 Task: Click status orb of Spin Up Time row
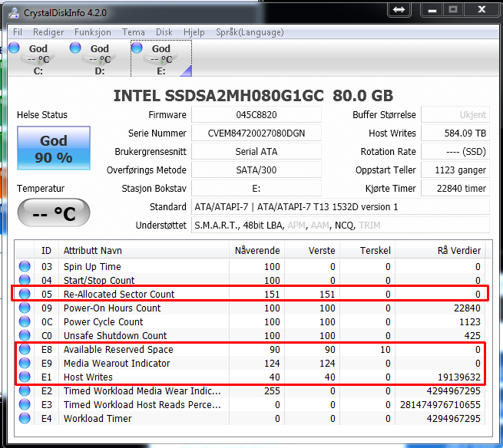tap(25, 266)
